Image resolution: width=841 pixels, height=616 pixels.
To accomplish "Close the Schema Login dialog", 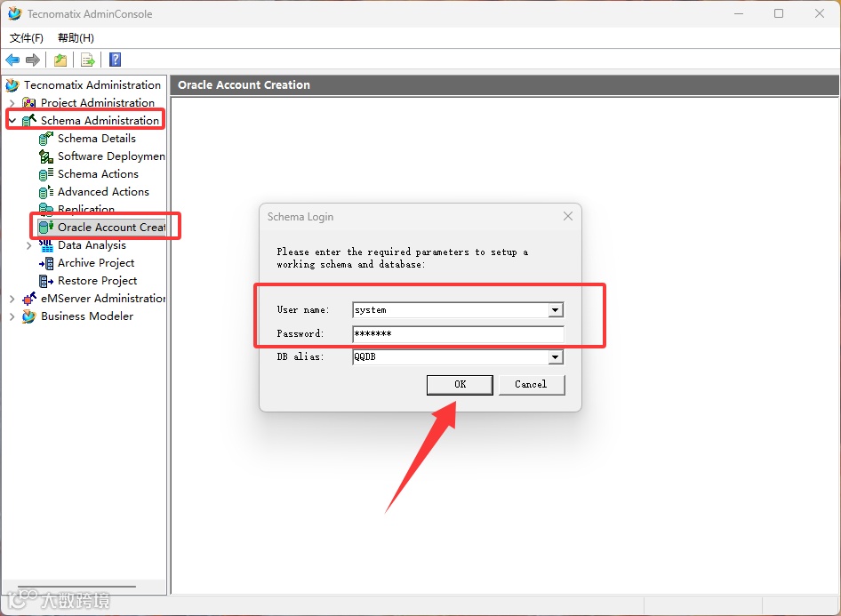I will pyautogui.click(x=568, y=216).
